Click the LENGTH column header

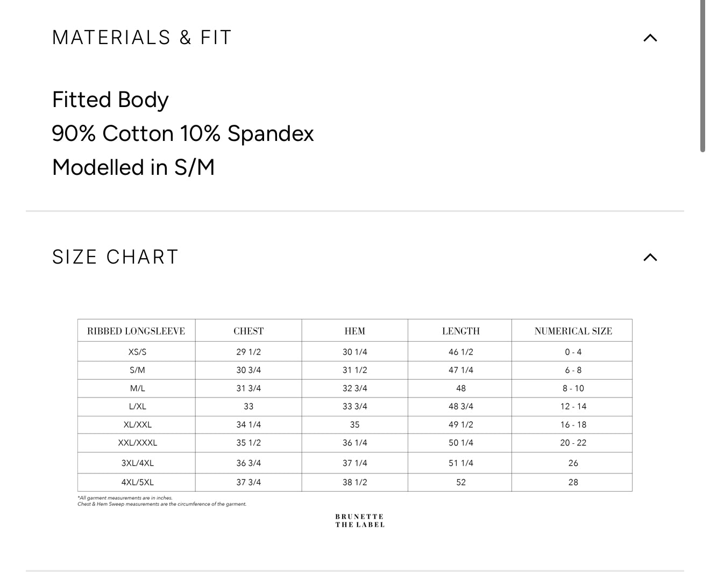tap(460, 331)
